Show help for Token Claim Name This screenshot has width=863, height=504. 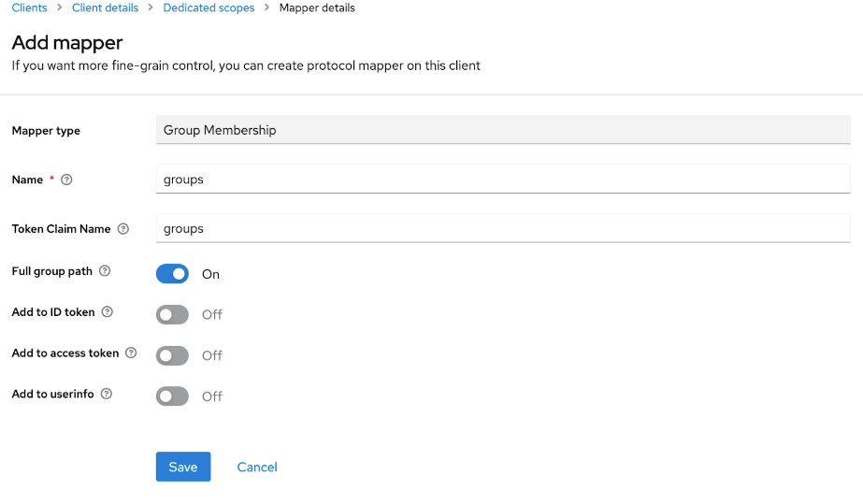[x=123, y=229]
